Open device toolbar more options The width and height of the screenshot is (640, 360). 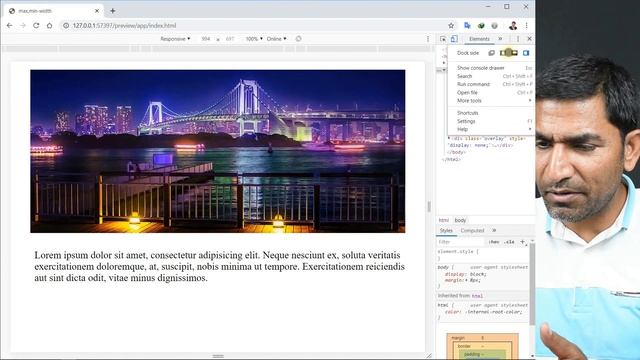(428, 39)
